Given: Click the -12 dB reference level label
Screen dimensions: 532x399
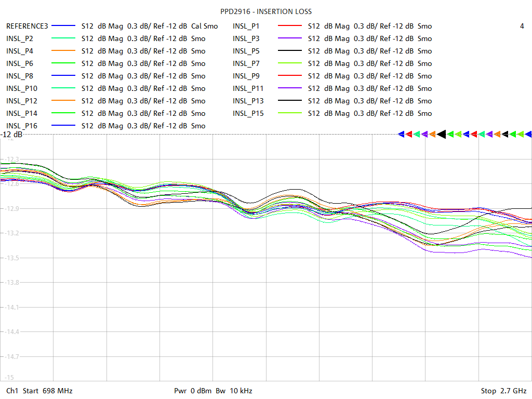Looking at the screenshot, I should (11, 135).
